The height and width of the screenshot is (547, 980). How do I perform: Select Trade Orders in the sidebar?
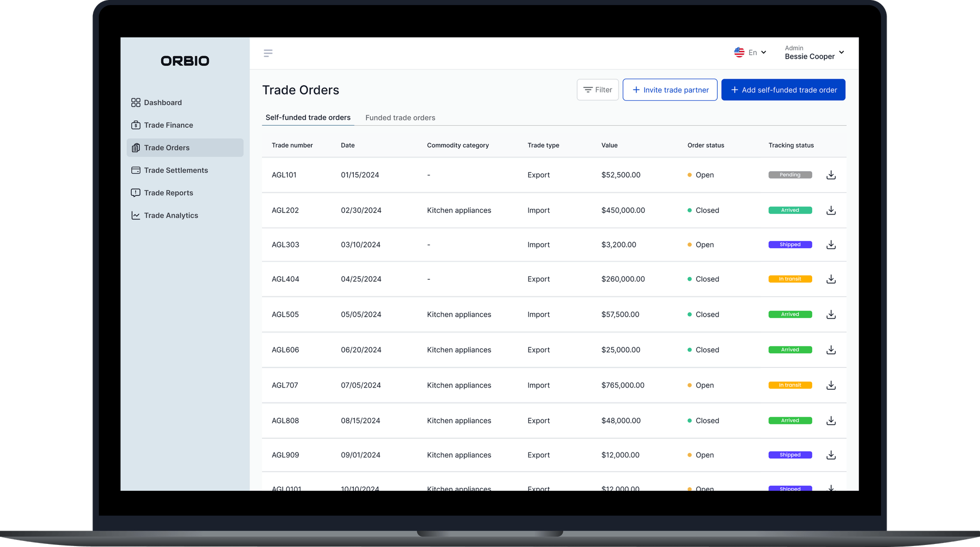[x=166, y=148]
